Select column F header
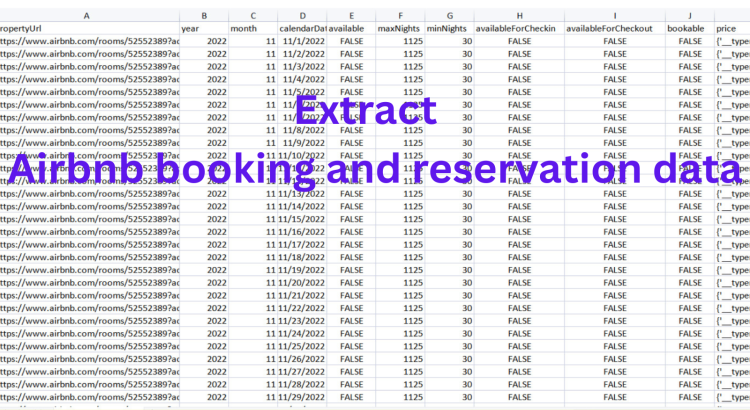This screenshot has width=750, height=410. 400,16
